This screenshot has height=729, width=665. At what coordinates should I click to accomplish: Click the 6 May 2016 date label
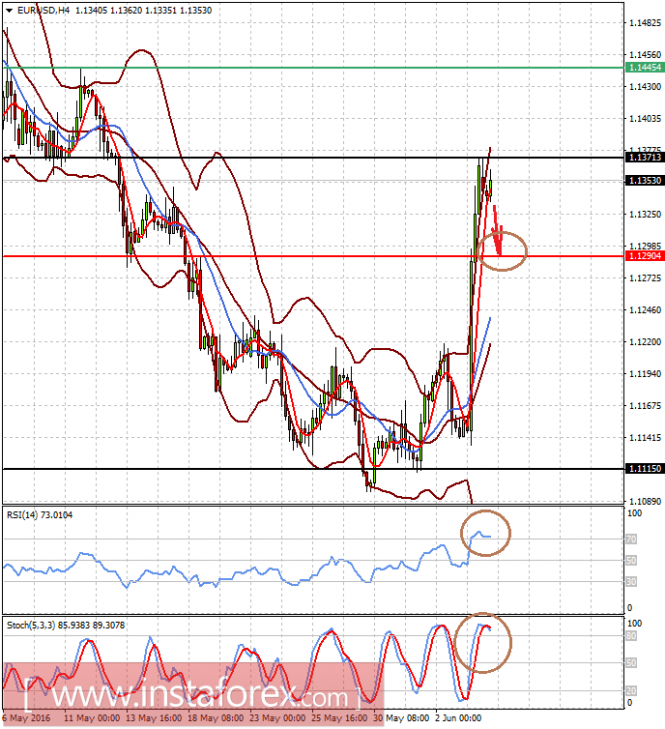[x=26, y=718]
